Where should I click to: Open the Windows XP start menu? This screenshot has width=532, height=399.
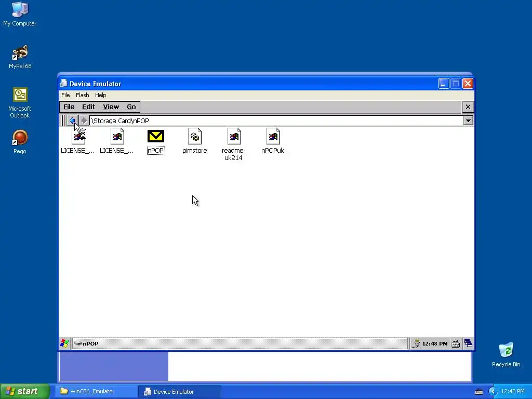[25, 391]
